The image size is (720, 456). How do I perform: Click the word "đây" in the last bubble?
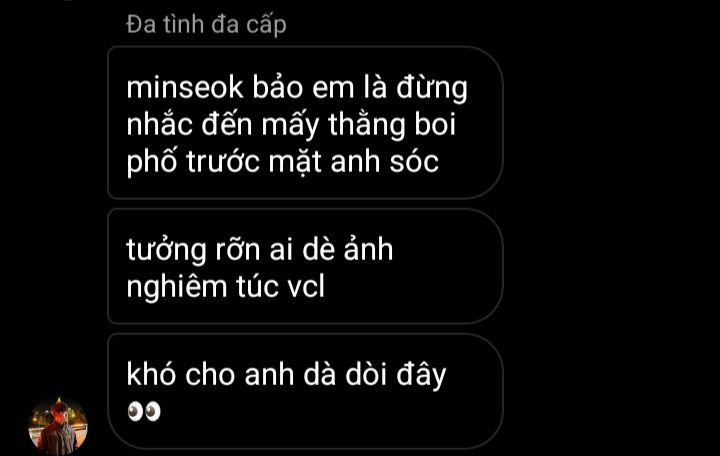point(421,376)
